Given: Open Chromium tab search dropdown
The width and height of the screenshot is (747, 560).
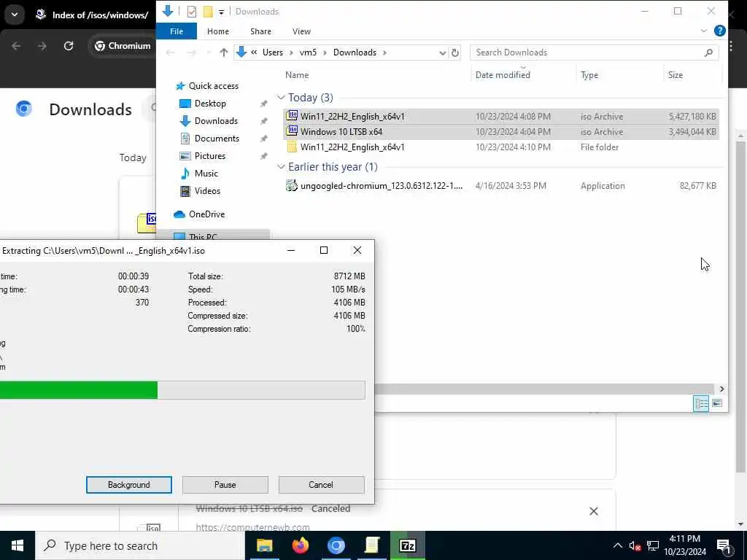Looking at the screenshot, I should point(15,15).
